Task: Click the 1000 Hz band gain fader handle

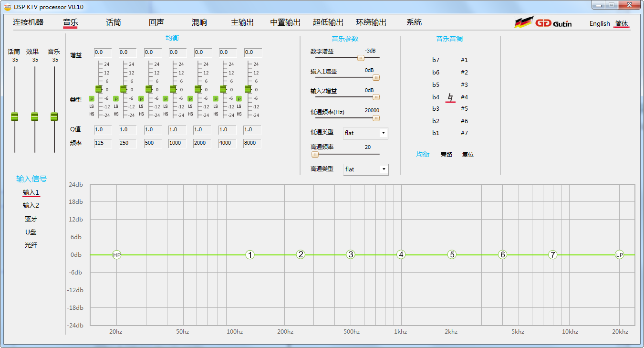Action: (x=173, y=89)
